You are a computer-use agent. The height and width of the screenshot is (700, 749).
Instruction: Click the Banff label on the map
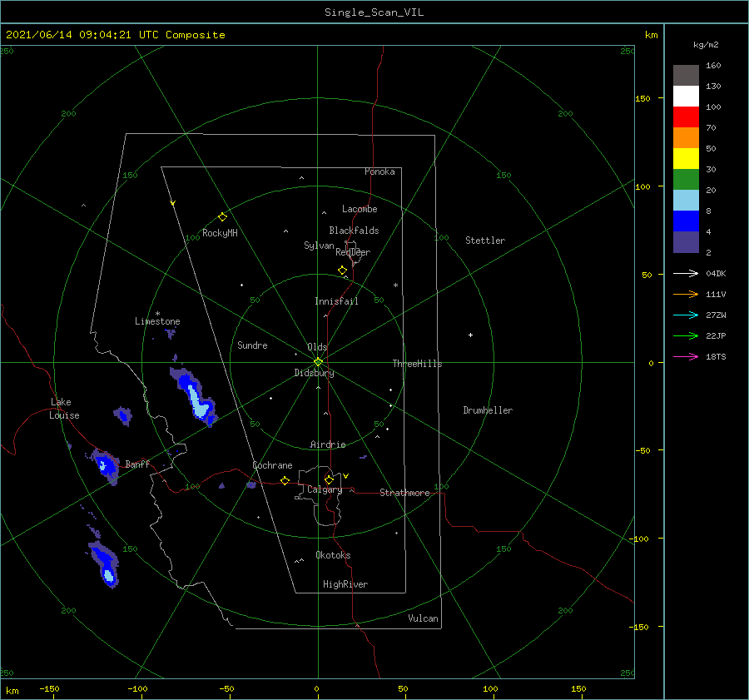coord(137,464)
